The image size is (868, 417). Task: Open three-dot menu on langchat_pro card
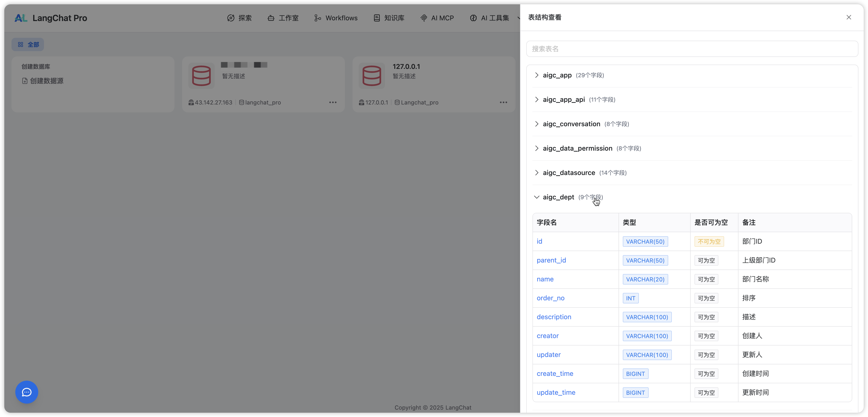pyautogui.click(x=333, y=103)
